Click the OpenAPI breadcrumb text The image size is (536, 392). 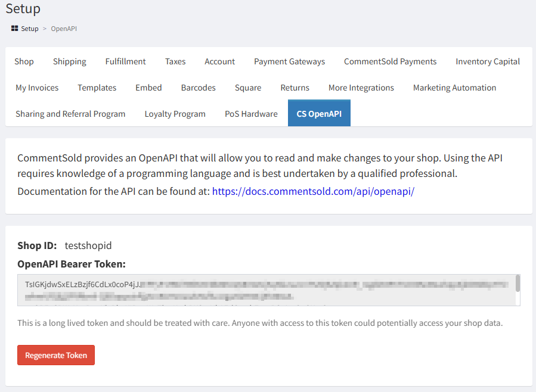pyautogui.click(x=64, y=29)
